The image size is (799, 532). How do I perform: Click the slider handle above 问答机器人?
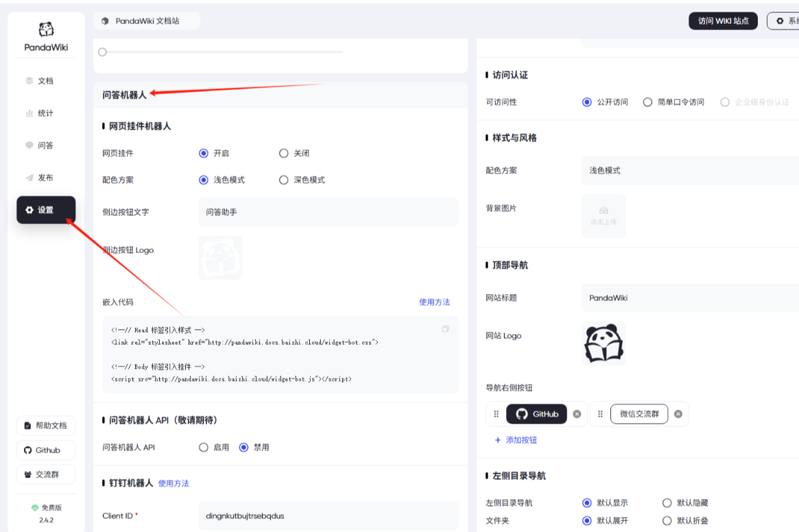tap(102, 52)
